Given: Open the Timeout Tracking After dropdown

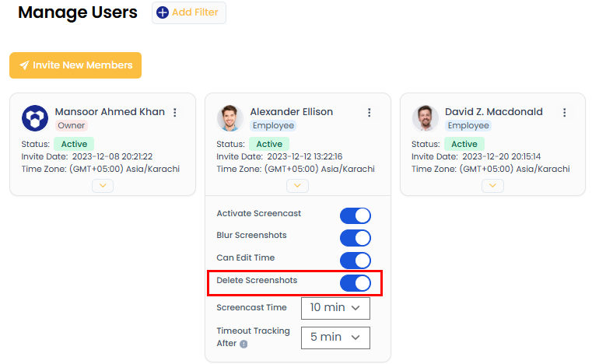Looking at the screenshot, I should pos(335,338).
